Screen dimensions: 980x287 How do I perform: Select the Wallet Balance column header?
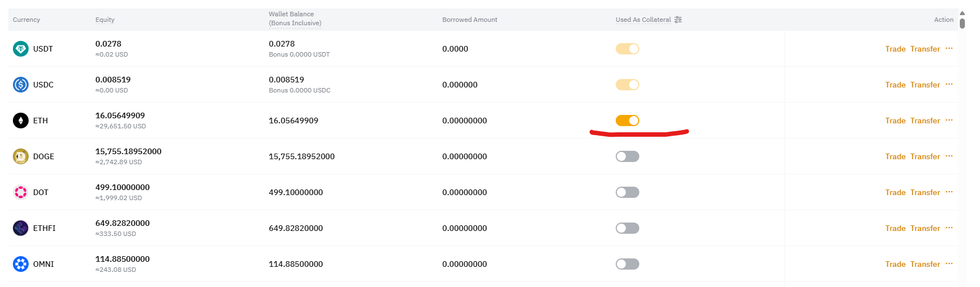(x=295, y=18)
